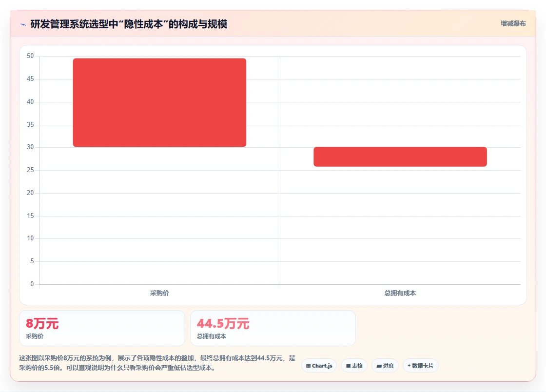Click the y-axis value 20
Image resolution: width=546 pixels, height=392 pixels.
[30, 193]
